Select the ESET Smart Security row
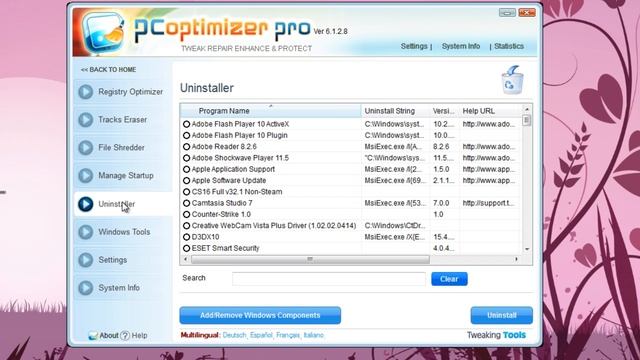Screen dimensions: 640x360 pyautogui.click(x=350, y=248)
